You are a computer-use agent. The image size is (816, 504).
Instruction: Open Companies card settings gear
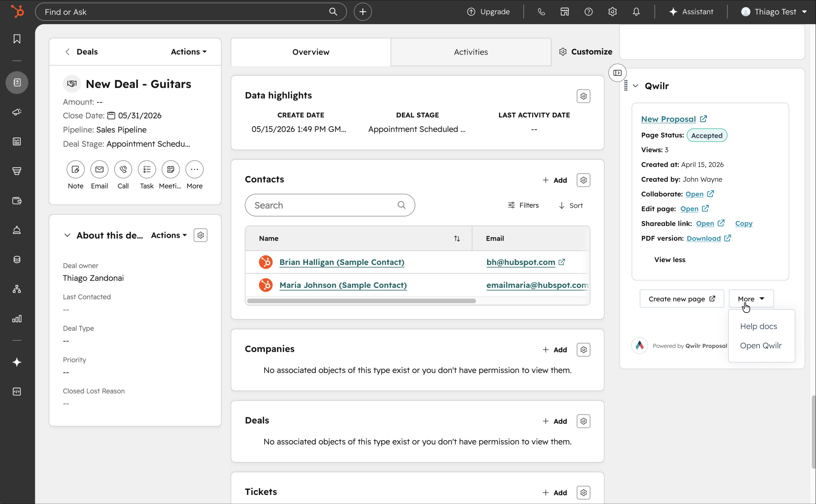(x=583, y=350)
